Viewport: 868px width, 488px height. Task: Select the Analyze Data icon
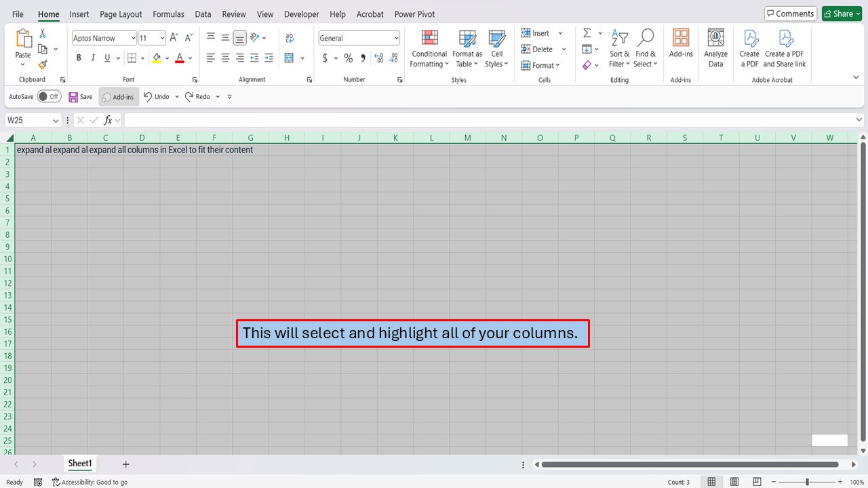(715, 48)
